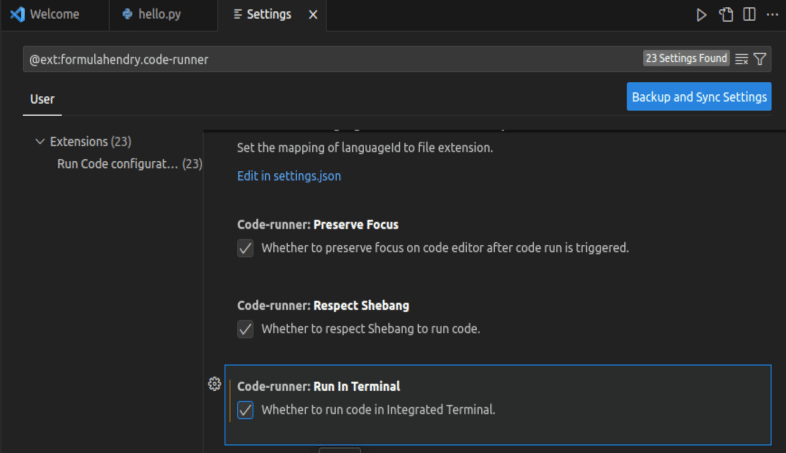The height and width of the screenshot is (453, 786).
Task: Click the Python icon on hello.py tab
Action: pyautogui.click(x=126, y=15)
